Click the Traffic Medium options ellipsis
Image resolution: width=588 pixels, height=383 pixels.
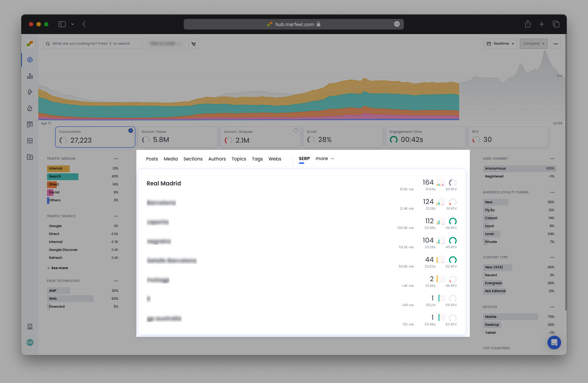pyautogui.click(x=116, y=159)
